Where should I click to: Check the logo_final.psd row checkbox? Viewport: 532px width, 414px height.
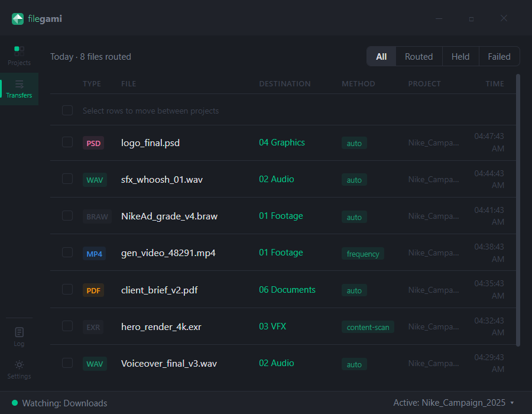point(67,142)
